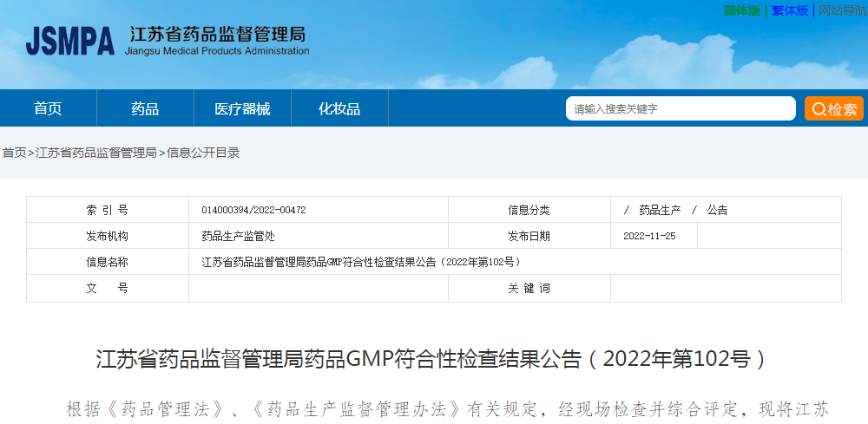The width and height of the screenshot is (868, 424).
Task: Click the 信息名称 value in the table
Action: click(x=360, y=262)
